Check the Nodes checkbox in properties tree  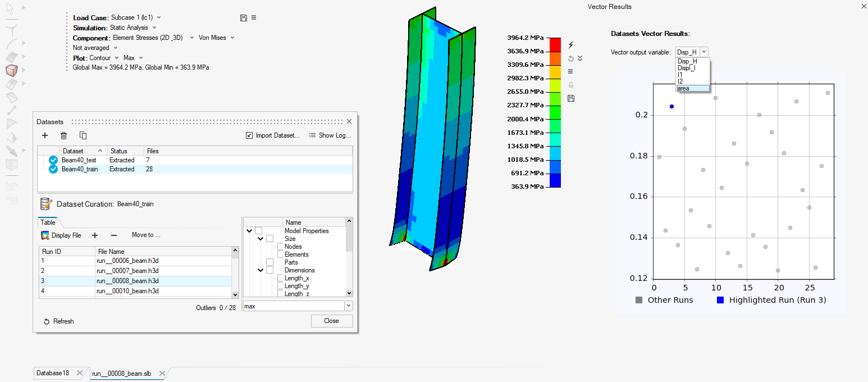(x=281, y=247)
